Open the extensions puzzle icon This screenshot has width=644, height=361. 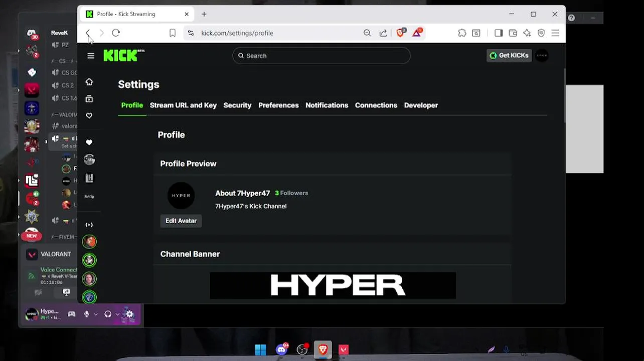tap(462, 33)
